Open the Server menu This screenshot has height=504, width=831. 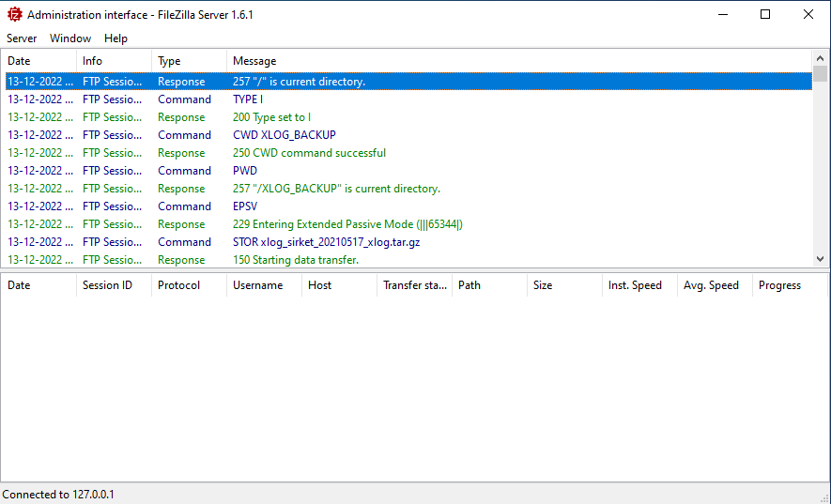(22, 38)
